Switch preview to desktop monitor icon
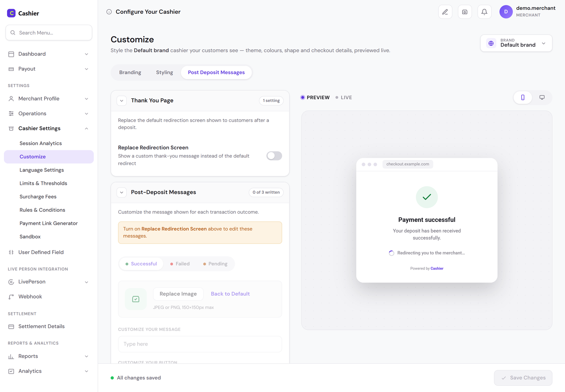 pos(542,97)
